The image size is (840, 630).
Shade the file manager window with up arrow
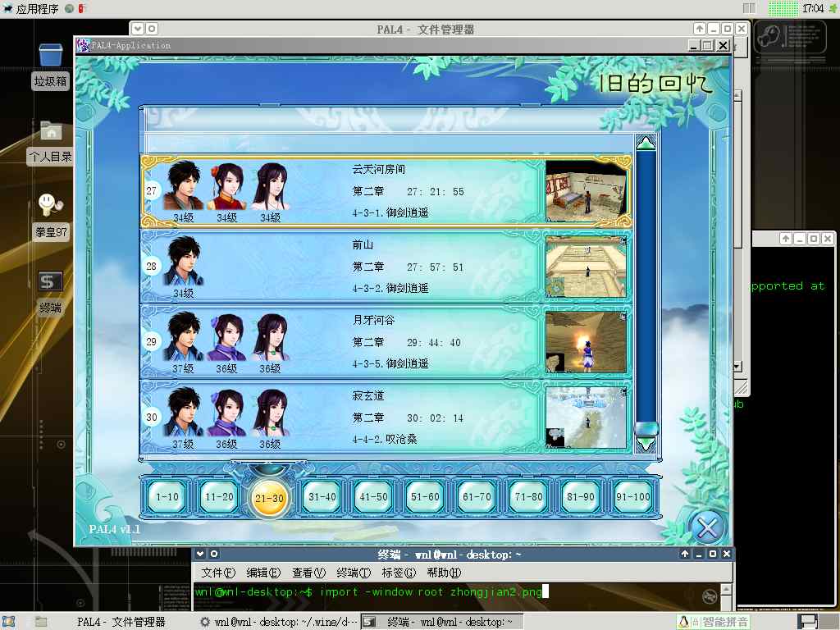click(x=699, y=29)
